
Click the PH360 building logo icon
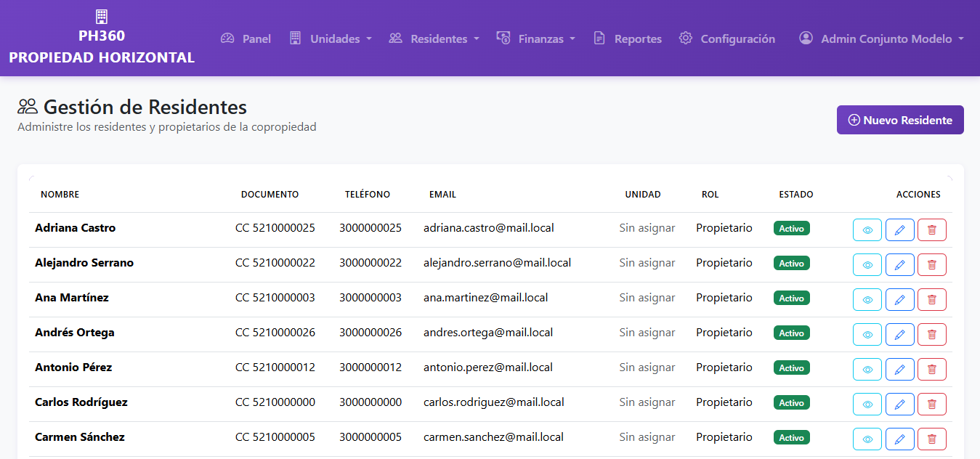(x=102, y=17)
